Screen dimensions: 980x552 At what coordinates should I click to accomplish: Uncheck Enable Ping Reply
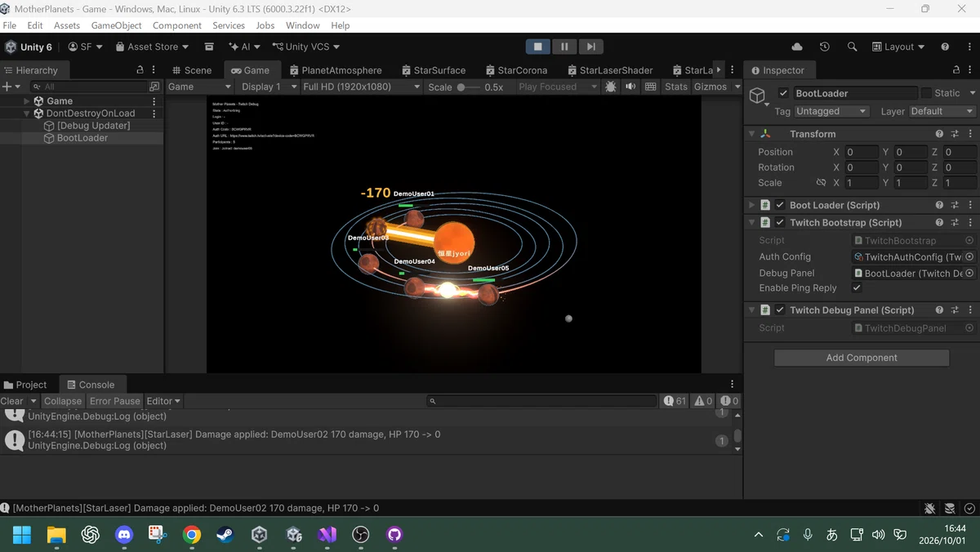(857, 288)
